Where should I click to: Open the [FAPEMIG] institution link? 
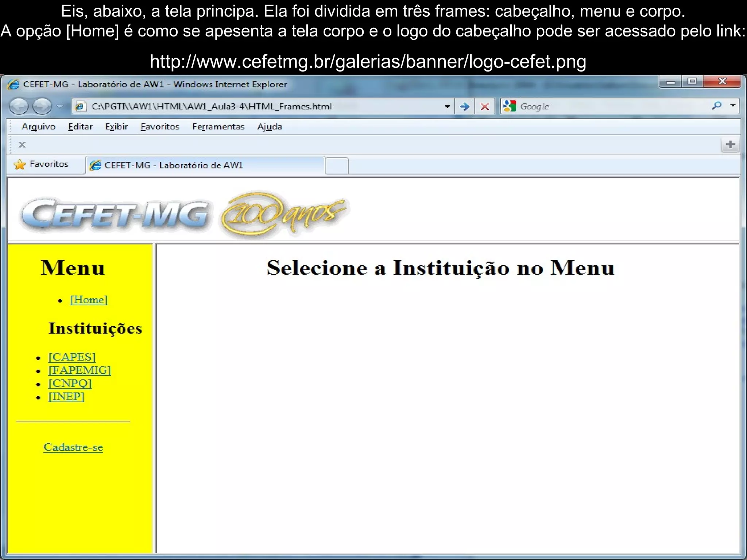(80, 370)
